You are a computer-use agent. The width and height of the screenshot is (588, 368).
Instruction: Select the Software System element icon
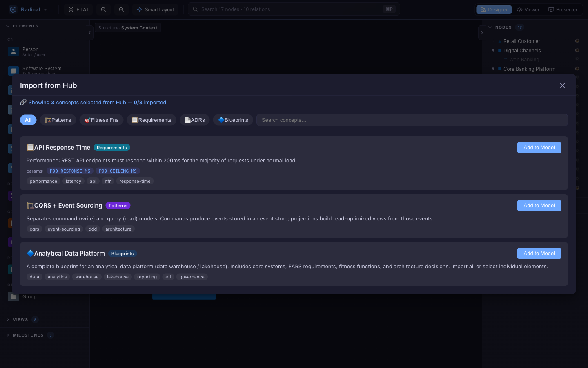pos(13,71)
